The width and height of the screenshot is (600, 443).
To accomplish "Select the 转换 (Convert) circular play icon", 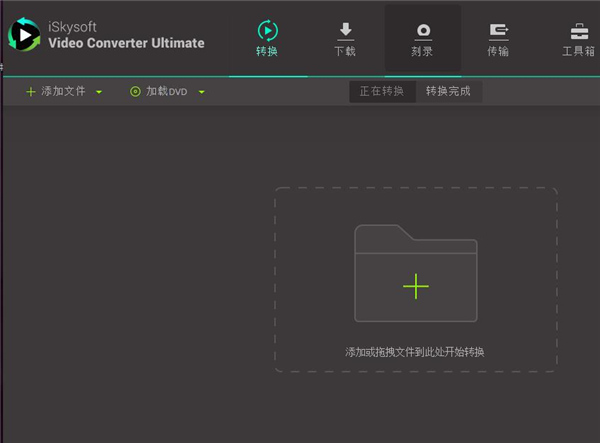I will (267, 29).
